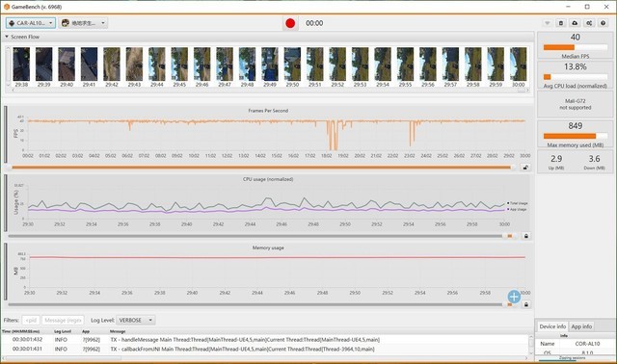The height and width of the screenshot is (364, 617).
Task: Select the 29:47 screen flow thumbnail
Action: click(x=225, y=65)
